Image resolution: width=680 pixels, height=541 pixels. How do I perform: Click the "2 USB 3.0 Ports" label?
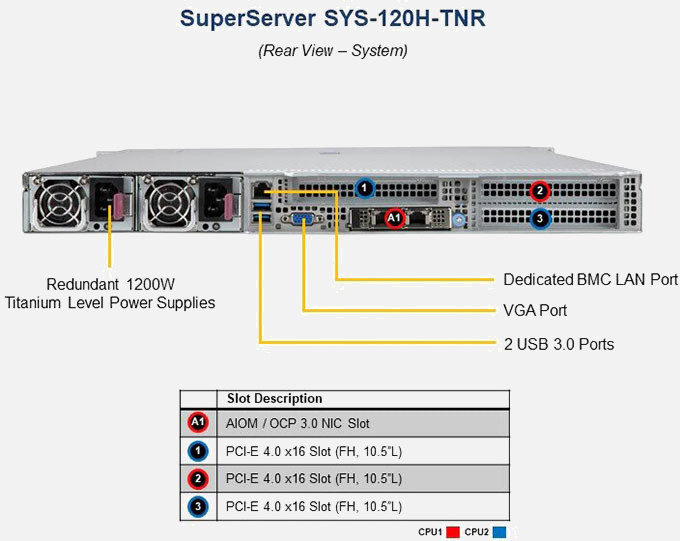click(x=559, y=344)
